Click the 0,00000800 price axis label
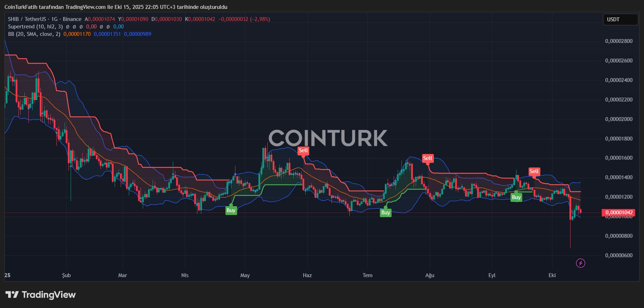This screenshot has height=308, width=644. click(619, 236)
